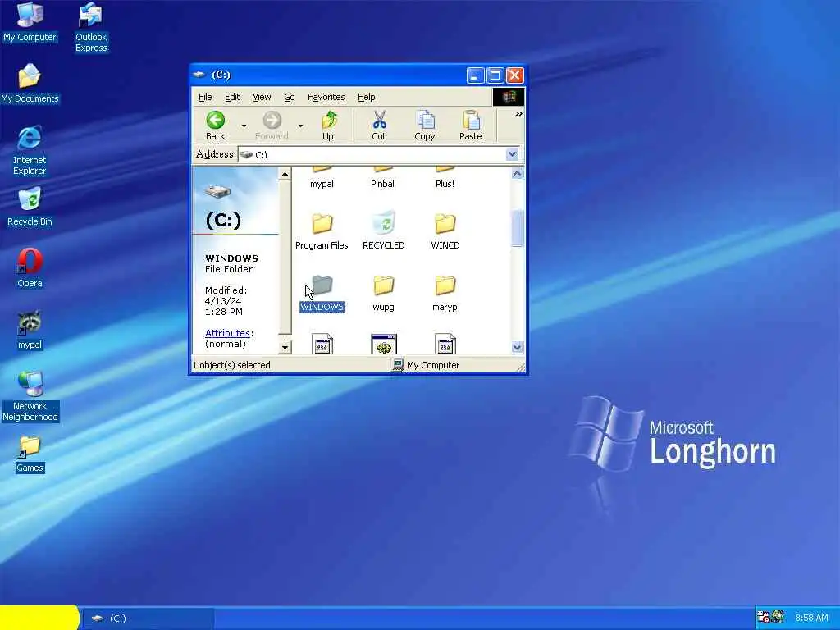Open the File menu
Screen dimensions: 840x630
pyautogui.click(x=205, y=97)
